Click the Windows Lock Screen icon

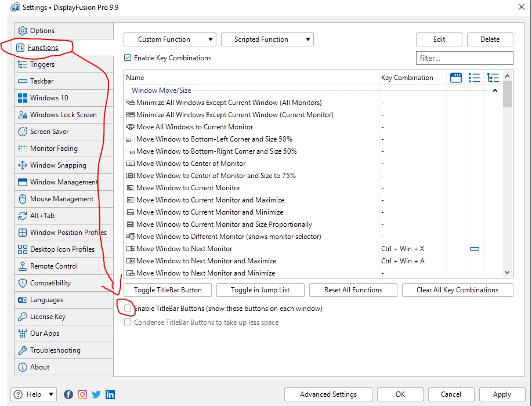tap(23, 115)
